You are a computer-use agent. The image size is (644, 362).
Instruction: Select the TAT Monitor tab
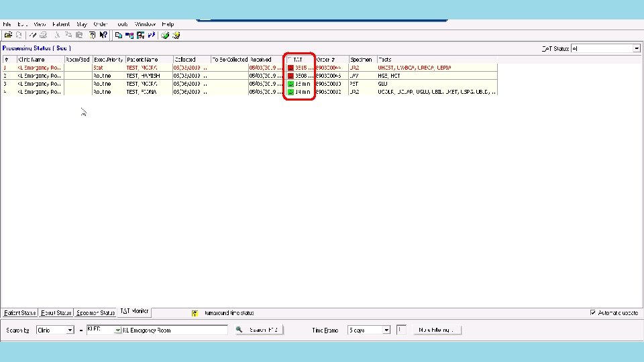134,312
